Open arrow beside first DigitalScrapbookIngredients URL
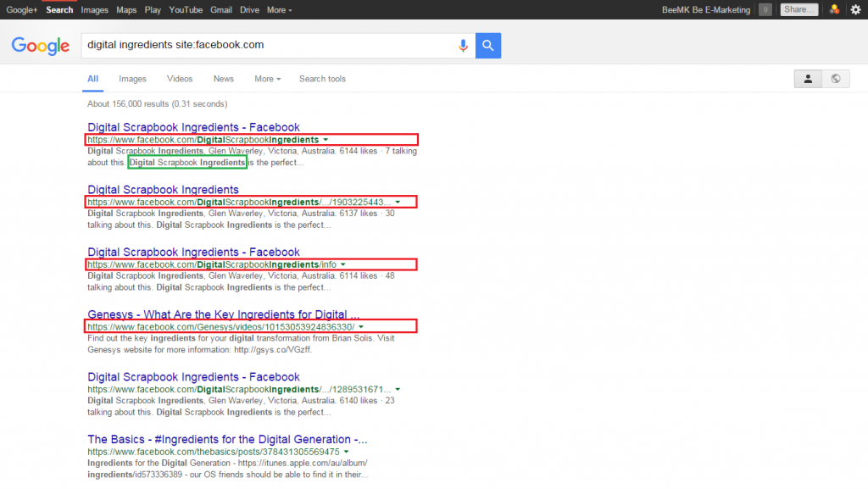 325,140
